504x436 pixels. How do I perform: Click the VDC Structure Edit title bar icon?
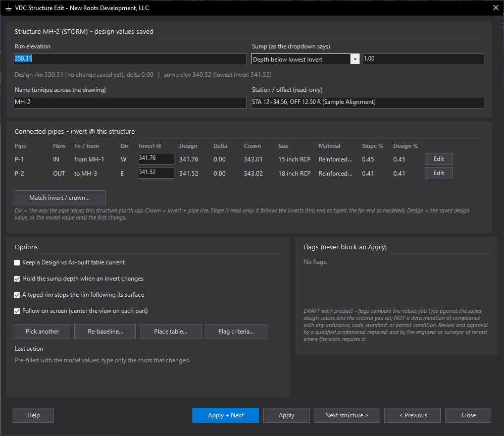(9, 8)
